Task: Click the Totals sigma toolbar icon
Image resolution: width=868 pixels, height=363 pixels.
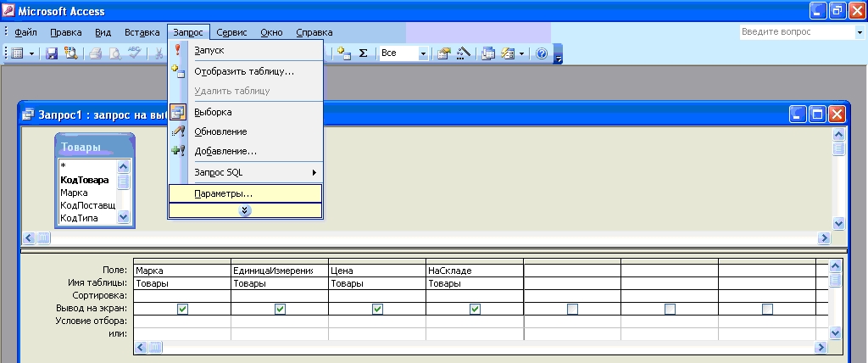Action: [363, 53]
